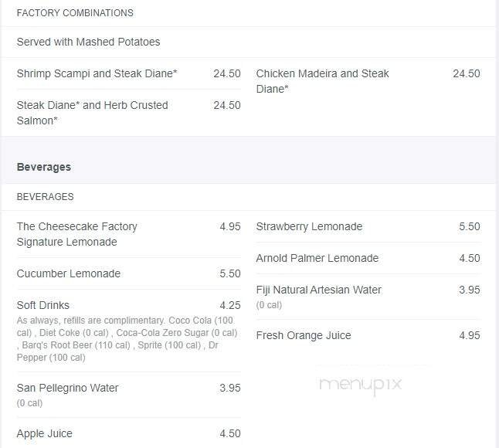Select the Soft Drinks item title

42,305
